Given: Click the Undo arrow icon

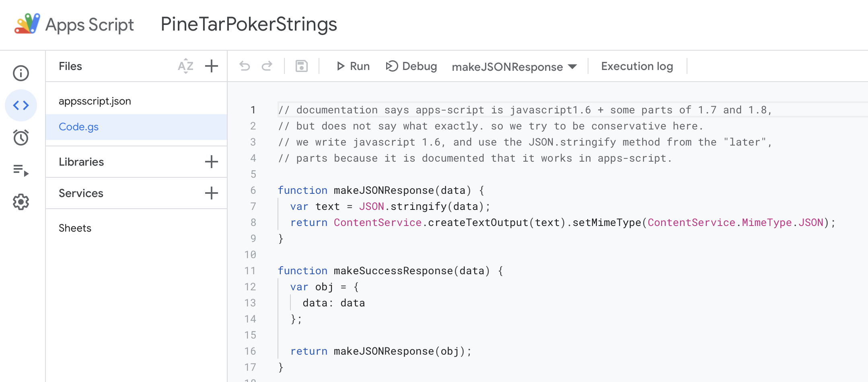Looking at the screenshot, I should (245, 66).
